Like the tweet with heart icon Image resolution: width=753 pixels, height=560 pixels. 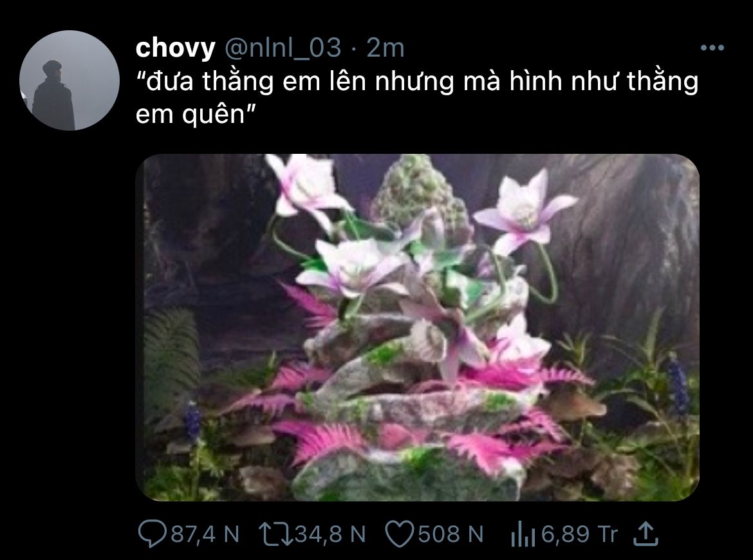click(400, 534)
